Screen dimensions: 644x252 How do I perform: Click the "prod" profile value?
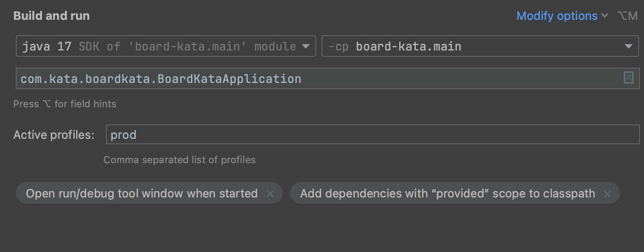click(x=124, y=135)
